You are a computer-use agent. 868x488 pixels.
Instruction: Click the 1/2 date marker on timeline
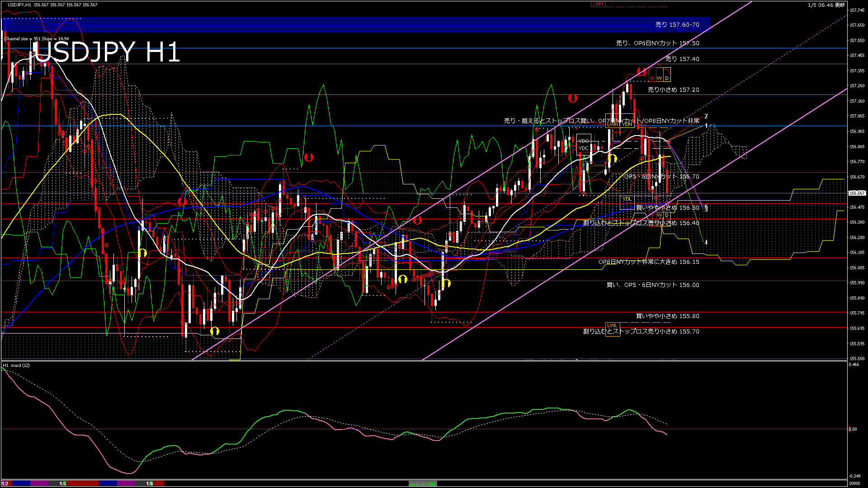coord(5,483)
